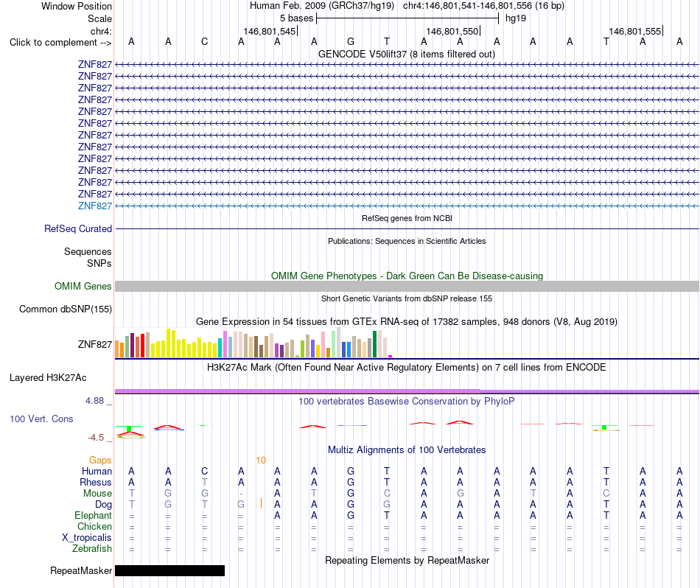The height and width of the screenshot is (588, 700).
Task: Click the '5 bases' scale bar label
Action: coord(296,18)
